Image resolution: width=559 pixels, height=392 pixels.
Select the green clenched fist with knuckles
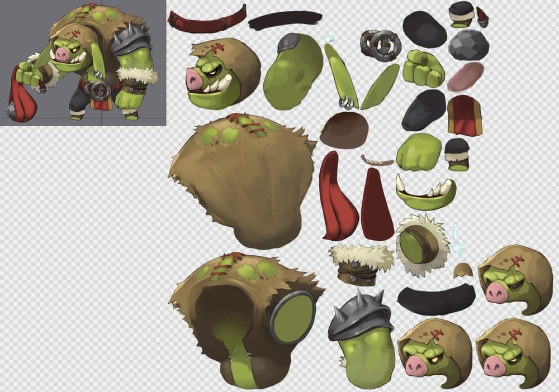tap(424, 68)
